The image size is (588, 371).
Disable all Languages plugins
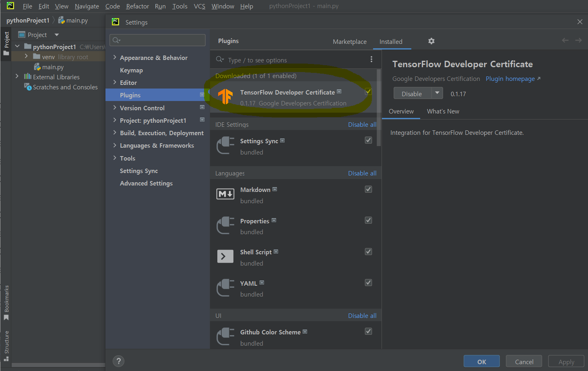coord(362,173)
